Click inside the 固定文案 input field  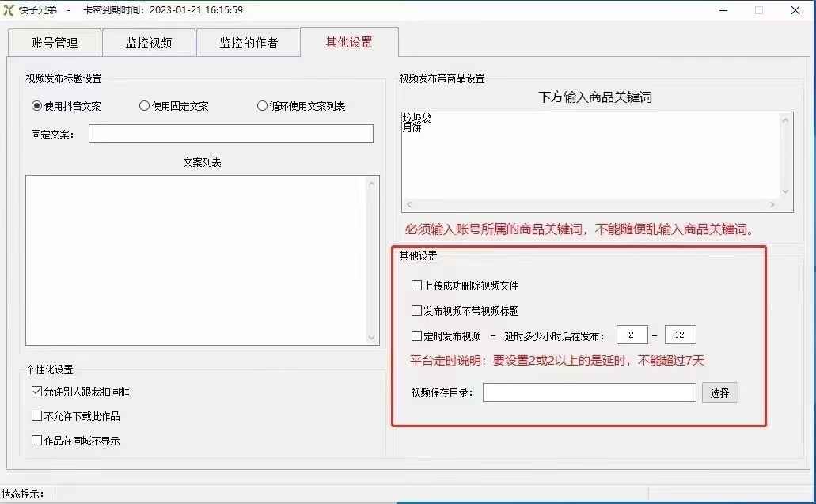tap(230, 133)
